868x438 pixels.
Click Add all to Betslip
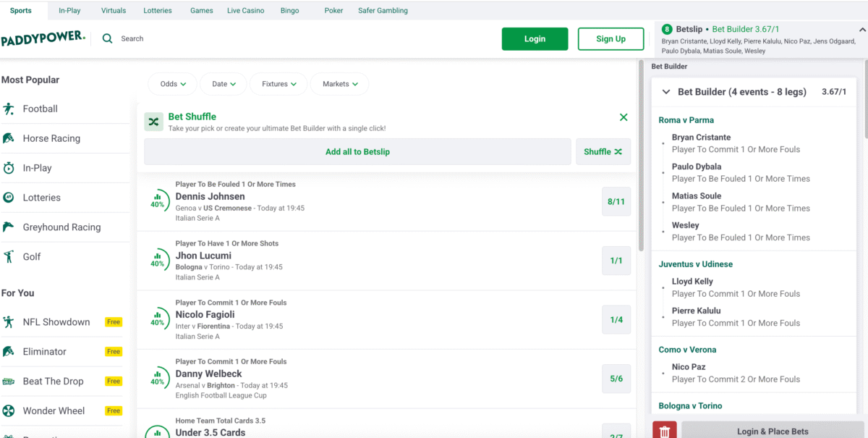357,152
